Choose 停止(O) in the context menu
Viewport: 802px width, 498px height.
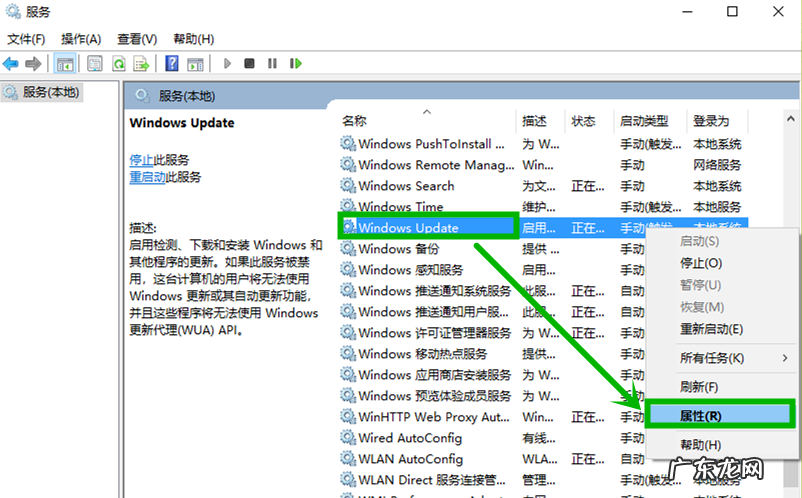click(721, 263)
